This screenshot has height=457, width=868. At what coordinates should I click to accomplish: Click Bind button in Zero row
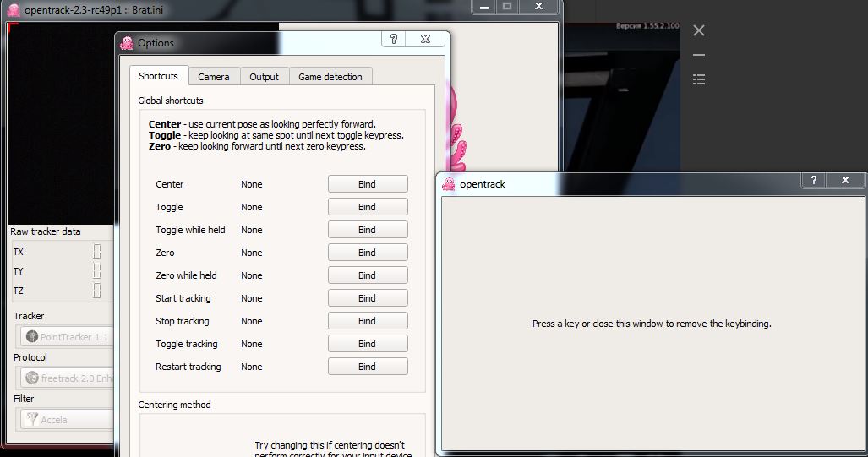pyautogui.click(x=368, y=253)
